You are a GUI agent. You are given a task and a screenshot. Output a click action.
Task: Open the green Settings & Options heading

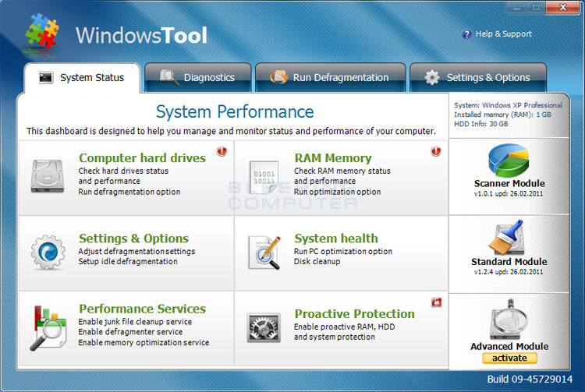tap(133, 238)
